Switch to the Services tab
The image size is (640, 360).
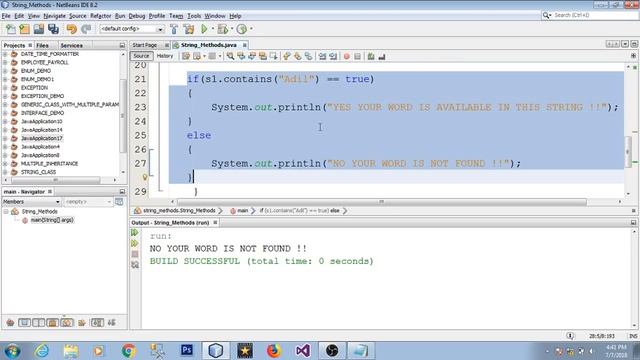click(71, 45)
